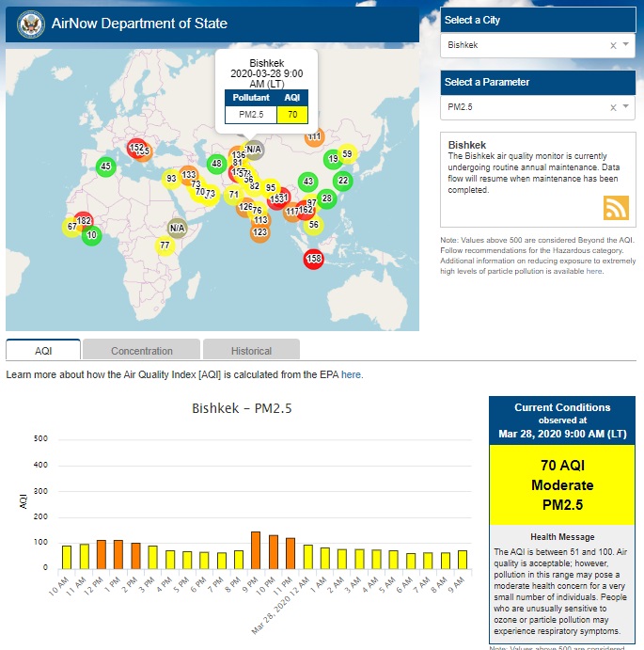
Task: Clear the selected PM2.5 parameter
Action: pyautogui.click(x=613, y=107)
